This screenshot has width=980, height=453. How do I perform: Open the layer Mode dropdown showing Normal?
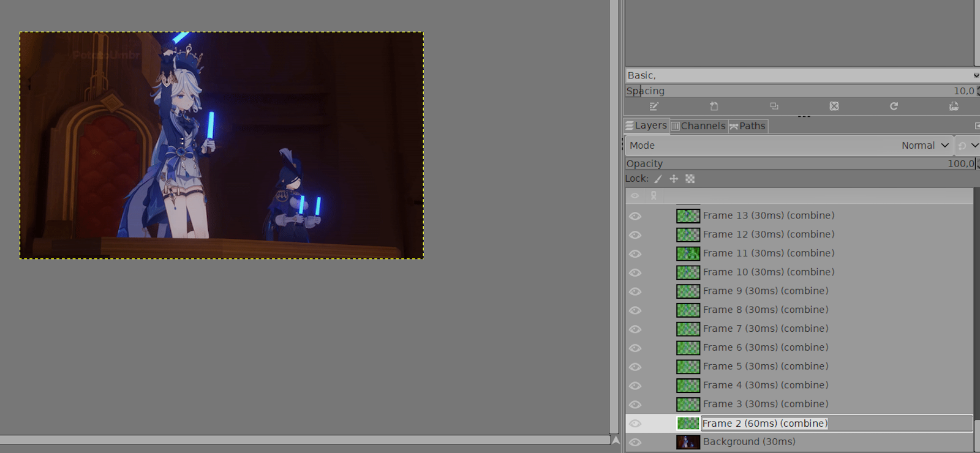tap(790, 145)
